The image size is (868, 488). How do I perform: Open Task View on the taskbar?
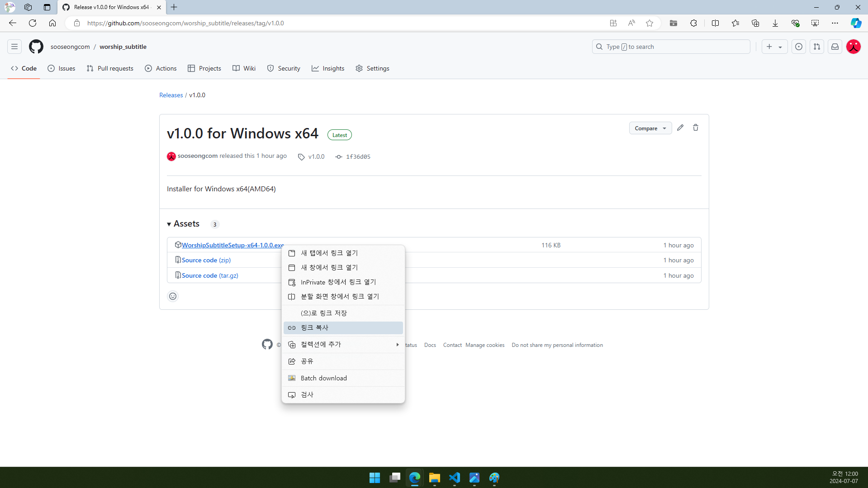(x=395, y=478)
